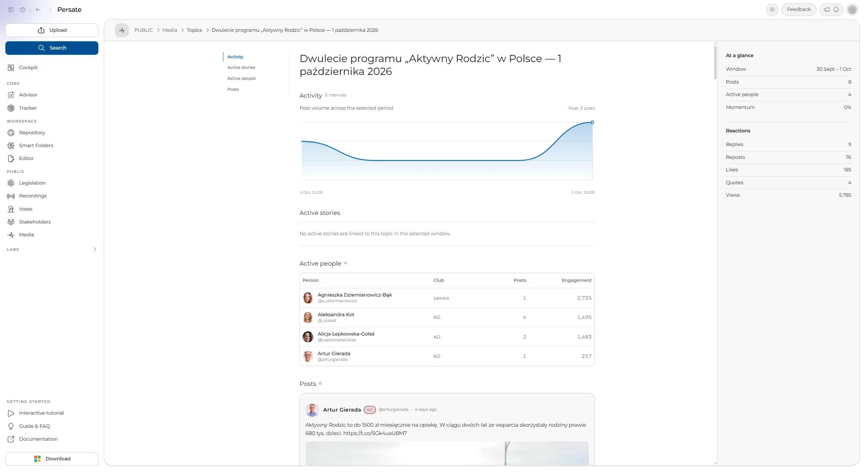Screen dimensions: 868x474
Task: Jump to Posts section in page nav
Action: tap(233, 89)
